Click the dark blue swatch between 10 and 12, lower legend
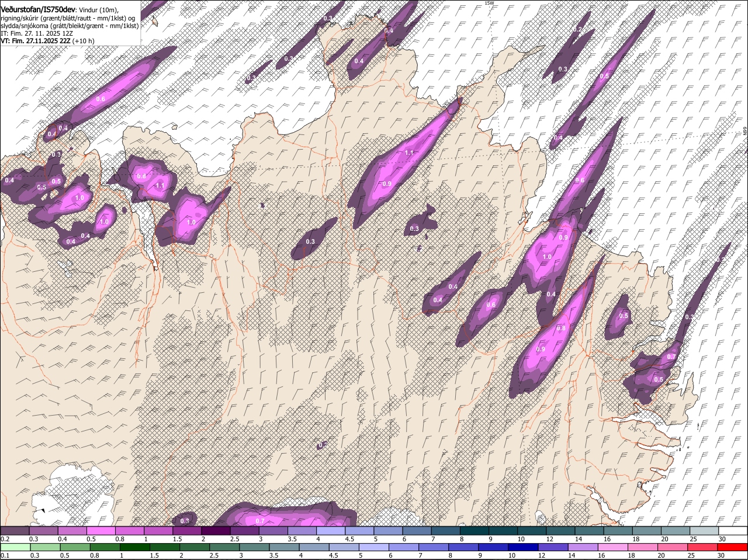Image resolution: width=748 pixels, height=560 pixels. click(x=524, y=548)
